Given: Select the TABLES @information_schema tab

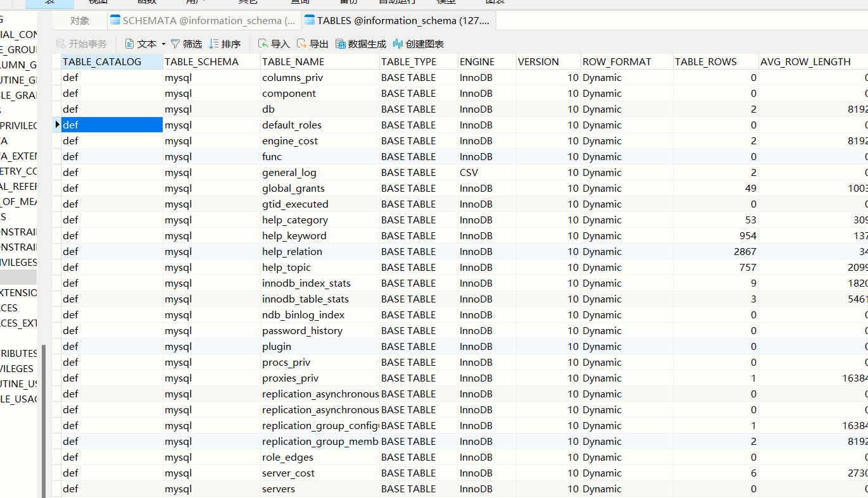Looking at the screenshot, I should click(x=398, y=20).
